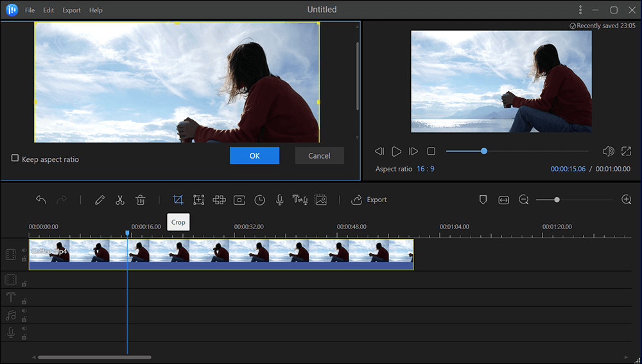Click the right-middle crop handle
The image size is (642, 364).
(x=319, y=102)
